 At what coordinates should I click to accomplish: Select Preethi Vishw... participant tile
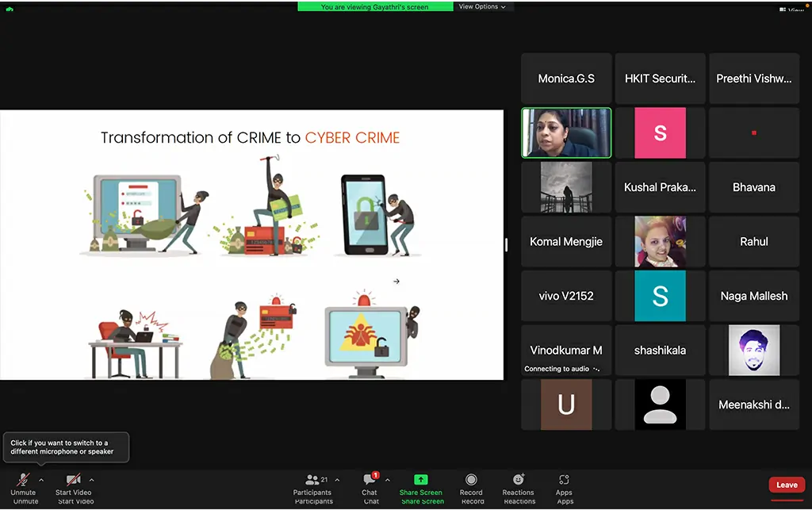point(754,79)
